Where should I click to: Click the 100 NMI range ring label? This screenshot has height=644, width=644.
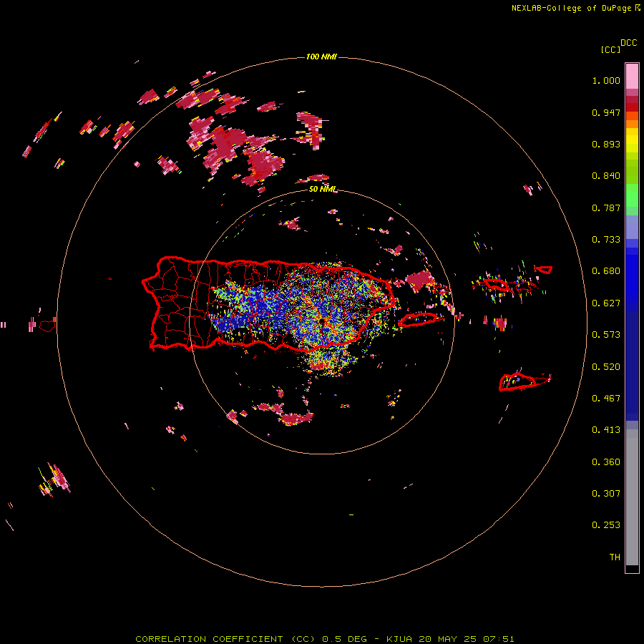(x=321, y=57)
